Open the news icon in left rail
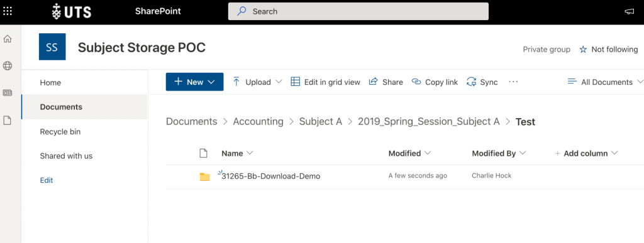This screenshot has height=243, width=644. pyautogui.click(x=8, y=92)
